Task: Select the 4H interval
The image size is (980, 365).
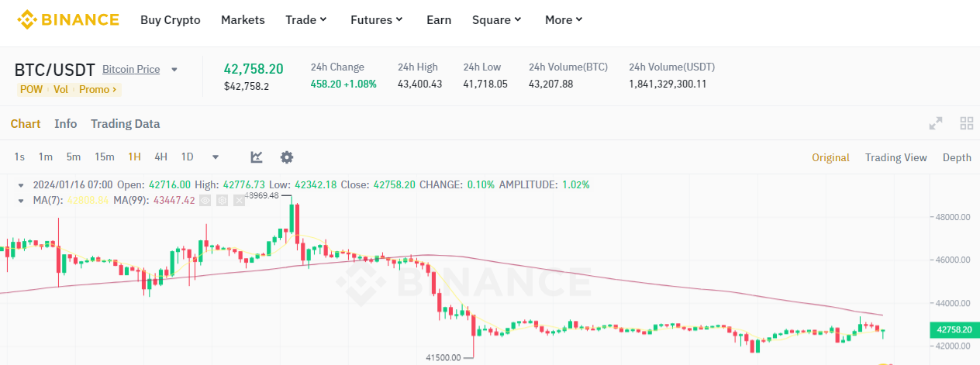Action: tap(160, 157)
